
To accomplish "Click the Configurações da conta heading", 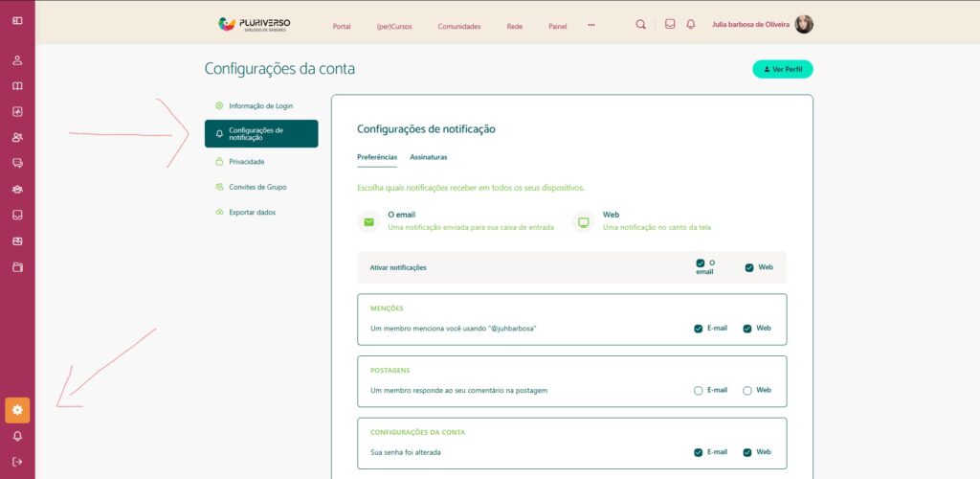I will [279, 69].
